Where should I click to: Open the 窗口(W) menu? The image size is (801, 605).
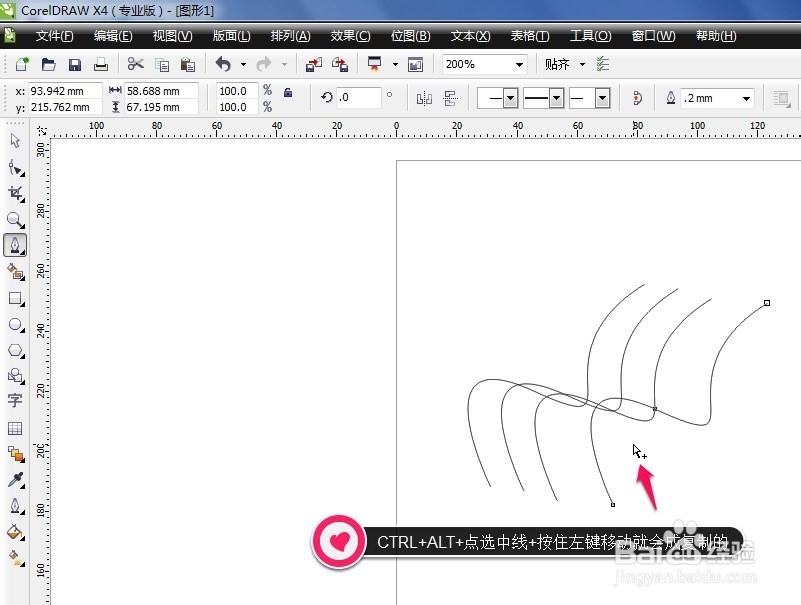tap(653, 36)
